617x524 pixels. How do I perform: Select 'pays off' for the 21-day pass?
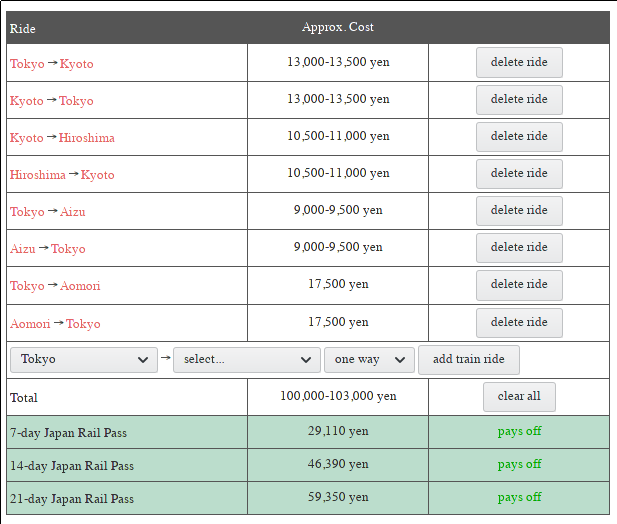(x=519, y=497)
